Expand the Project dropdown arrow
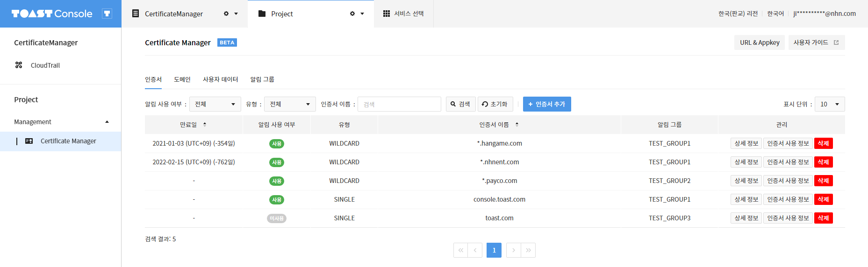 [362, 14]
